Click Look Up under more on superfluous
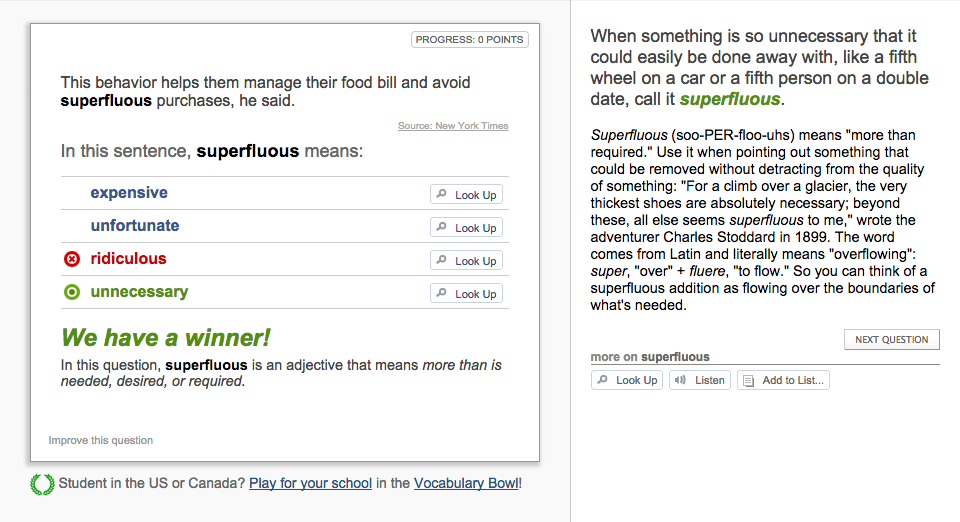960x522 pixels. (x=627, y=380)
